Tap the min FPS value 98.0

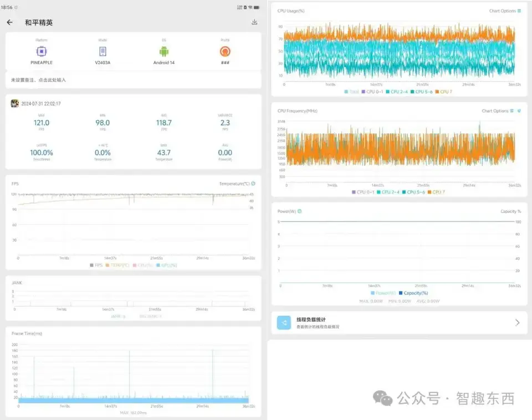pyautogui.click(x=103, y=123)
